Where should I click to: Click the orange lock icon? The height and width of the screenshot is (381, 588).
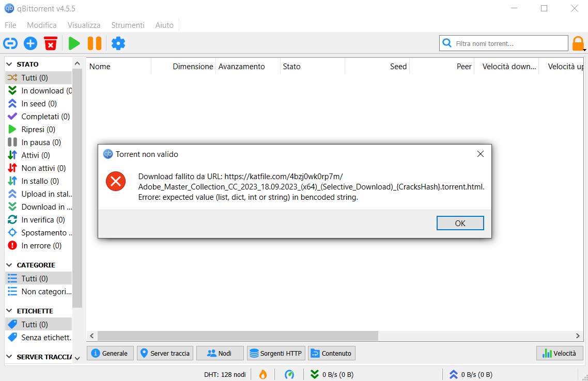coord(578,43)
